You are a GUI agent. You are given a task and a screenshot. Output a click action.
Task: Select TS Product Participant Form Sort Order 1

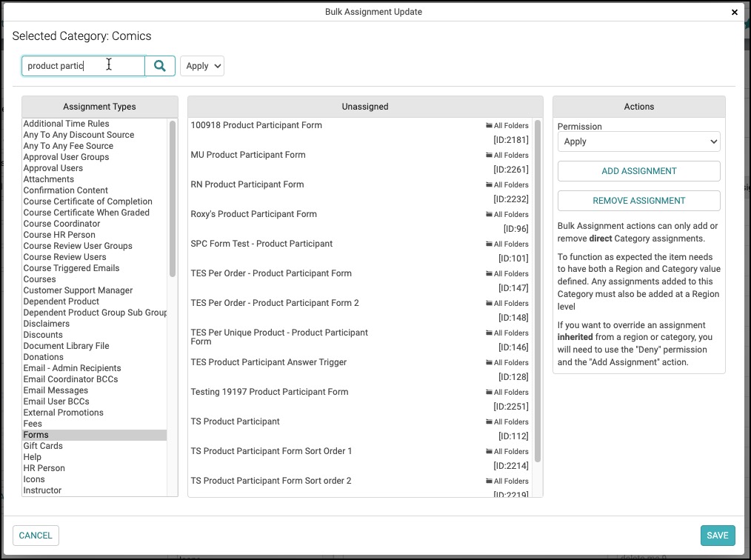coord(271,451)
